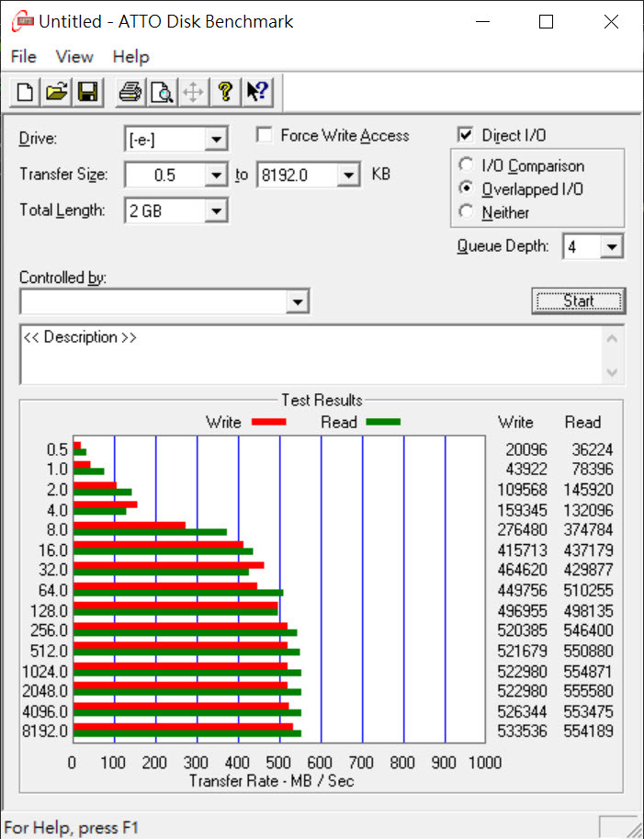The height and width of the screenshot is (839, 644).
Task: Select the Overlapped I/O radio button
Action: (466, 188)
